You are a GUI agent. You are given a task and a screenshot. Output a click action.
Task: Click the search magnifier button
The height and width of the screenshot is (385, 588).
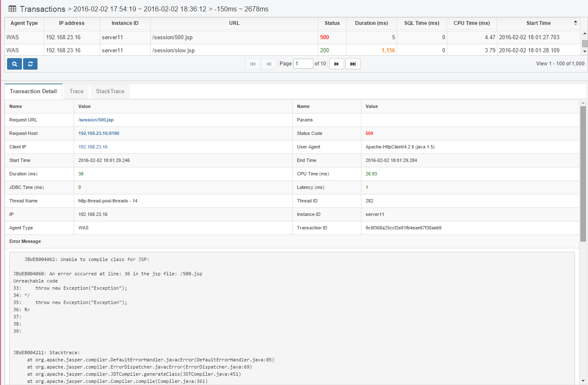pyautogui.click(x=14, y=64)
